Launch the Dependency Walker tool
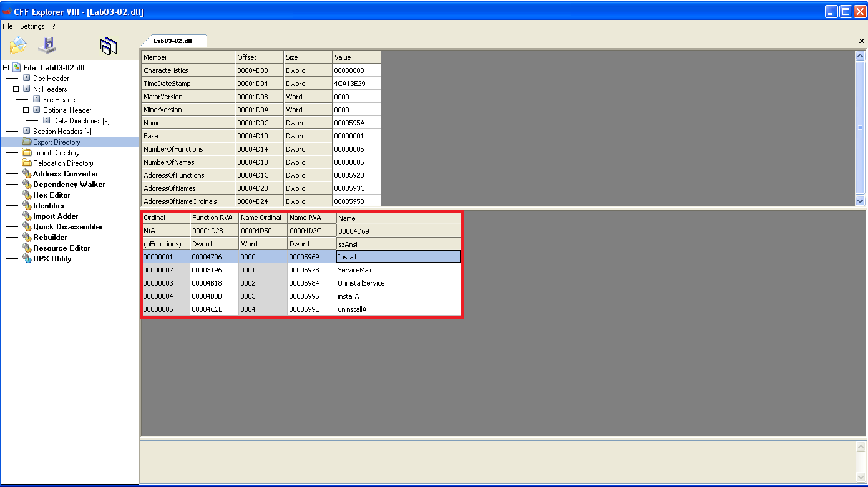 click(x=69, y=185)
